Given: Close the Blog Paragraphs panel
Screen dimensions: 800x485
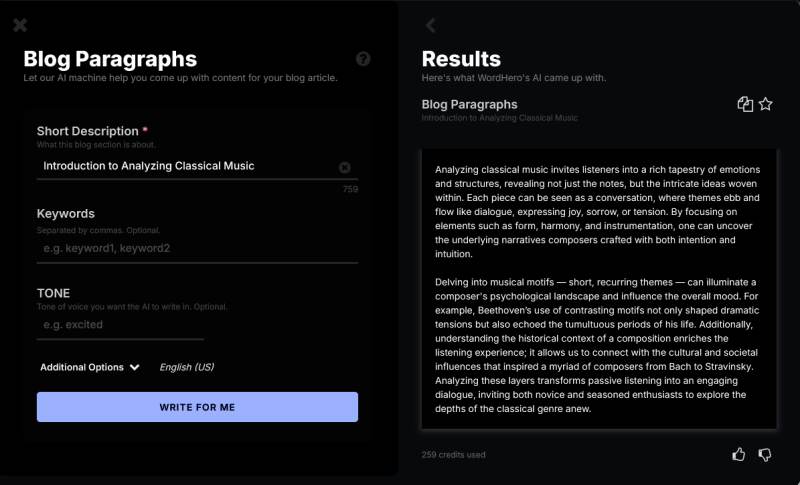Looking at the screenshot, I should [20, 25].
